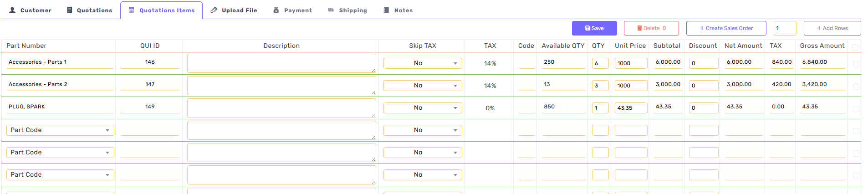Tick the checkbox for Accessories - Parts 1 row

pos(856,64)
